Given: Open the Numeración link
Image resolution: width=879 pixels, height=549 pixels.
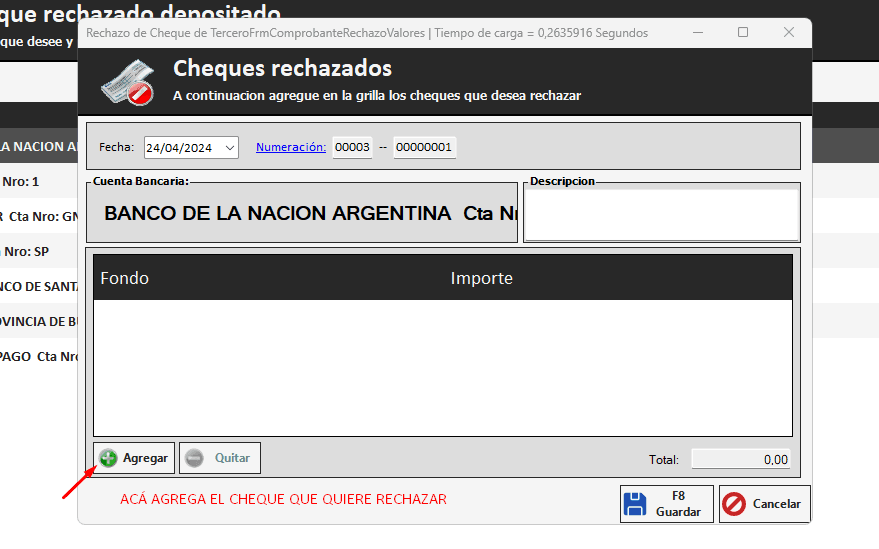Looking at the screenshot, I should [291, 147].
